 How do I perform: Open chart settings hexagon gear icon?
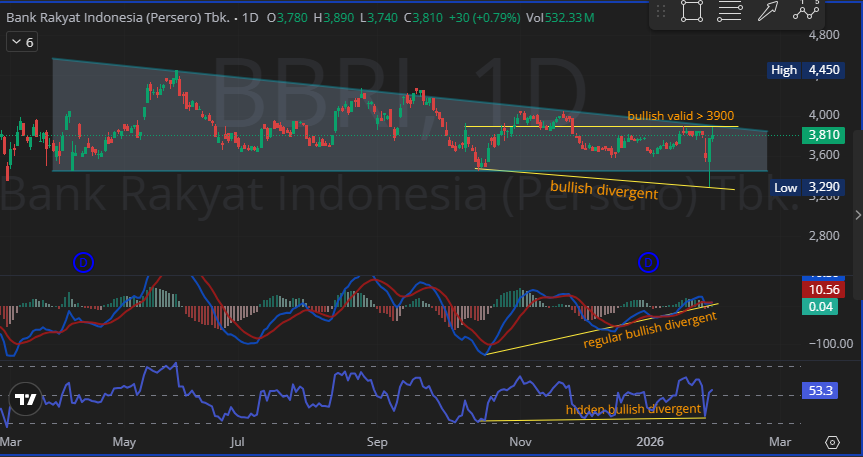832,442
